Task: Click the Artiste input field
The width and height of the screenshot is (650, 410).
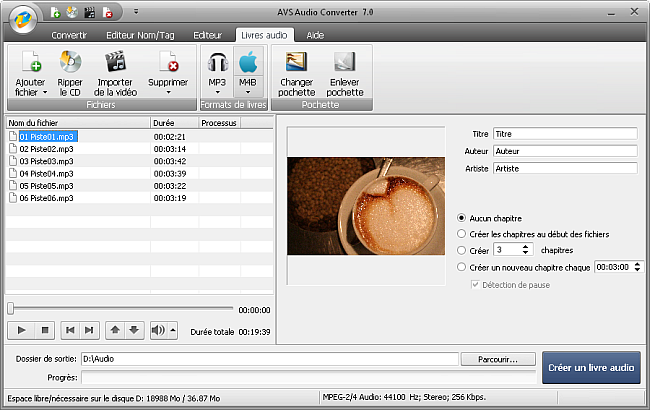Action: [565, 168]
